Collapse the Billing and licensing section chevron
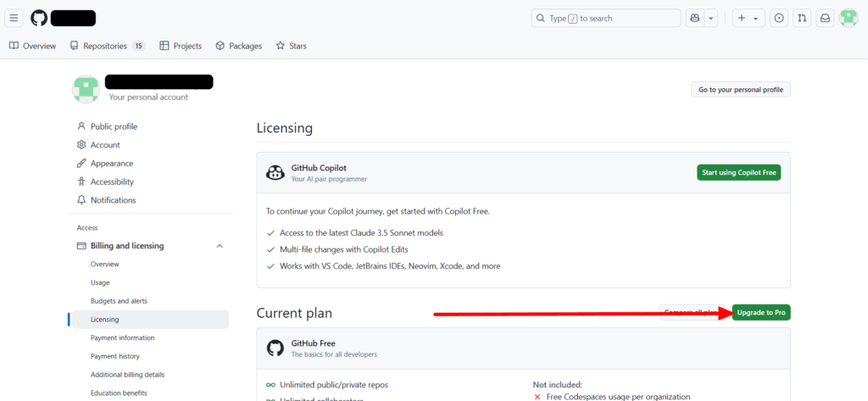Screen dimensions: 868x401 tap(220, 246)
